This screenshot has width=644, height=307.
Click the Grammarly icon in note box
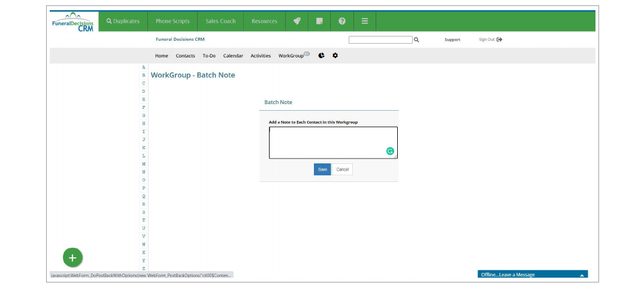click(390, 151)
